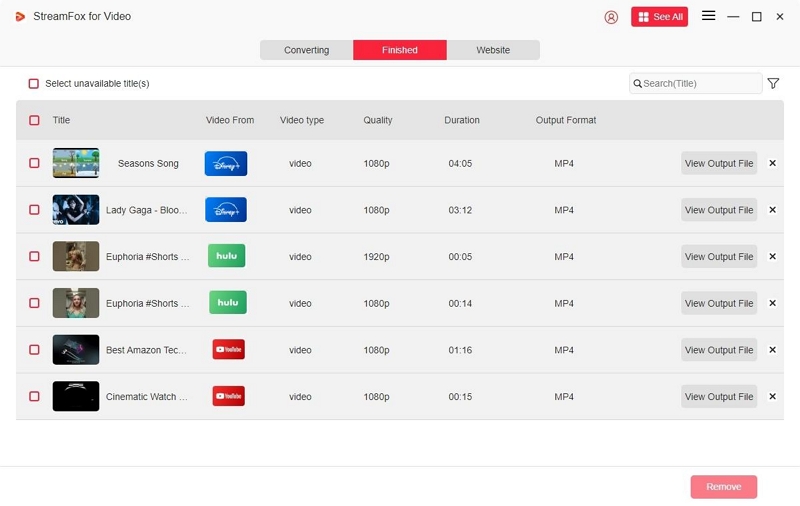This screenshot has width=800, height=506.
Task: Click the StreamFox app logo
Action: point(20,17)
